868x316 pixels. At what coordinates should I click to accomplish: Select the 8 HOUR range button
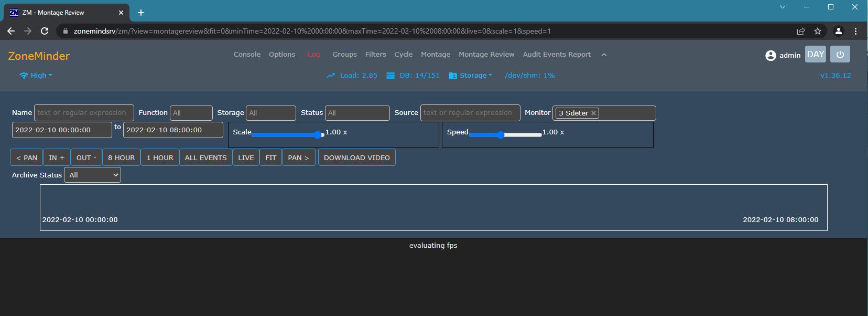tap(122, 157)
